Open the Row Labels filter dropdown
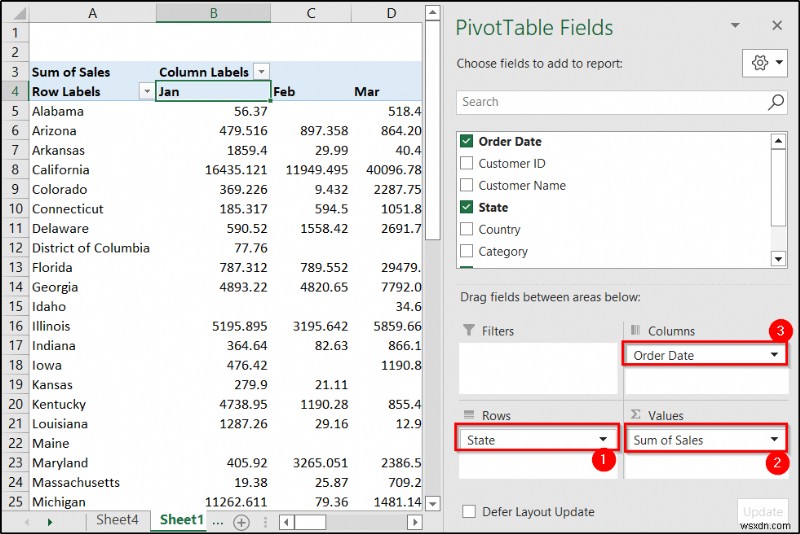Image resolution: width=800 pixels, height=534 pixels. pos(147,92)
